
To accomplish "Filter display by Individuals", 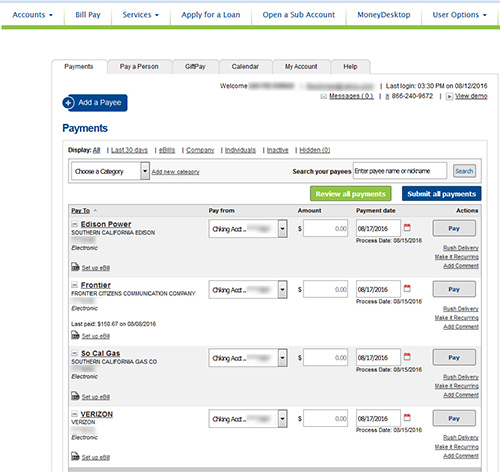I will pyautogui.click(x=240, y=150).
